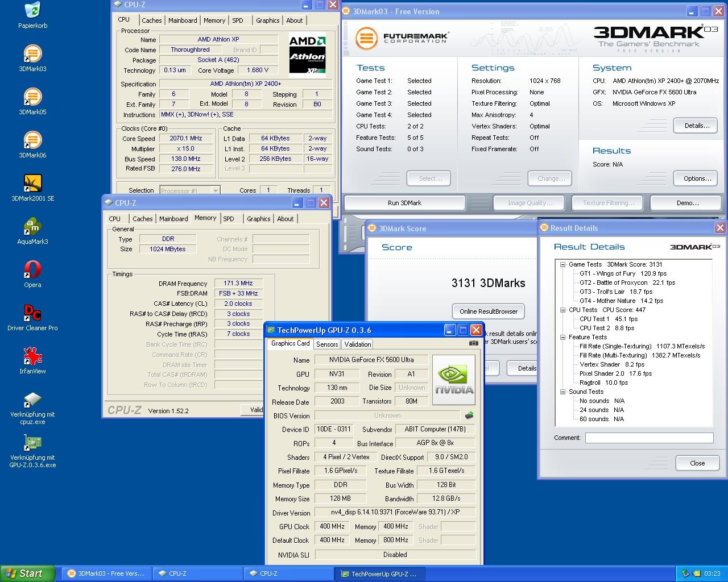Viewport: 728px width, 582px height.
Task: Switch to Sensors tab in GPU-Z
Action: tap(327, 344)
